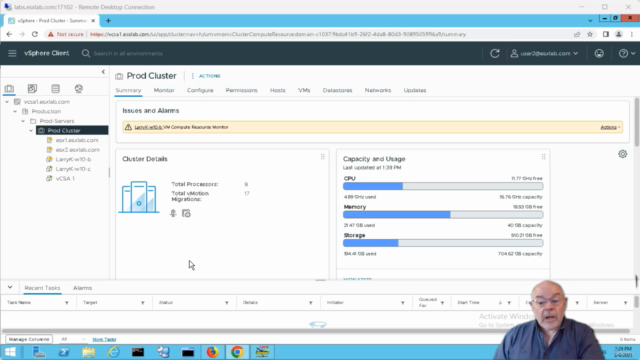
Task: Open the help question mark menu
Action: pos(627,53)
